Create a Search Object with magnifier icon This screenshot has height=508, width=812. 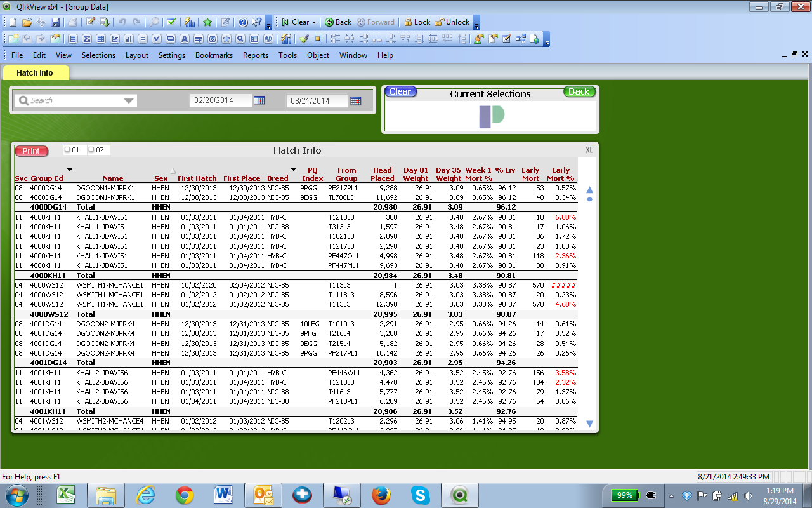click(x=240, y=39)
